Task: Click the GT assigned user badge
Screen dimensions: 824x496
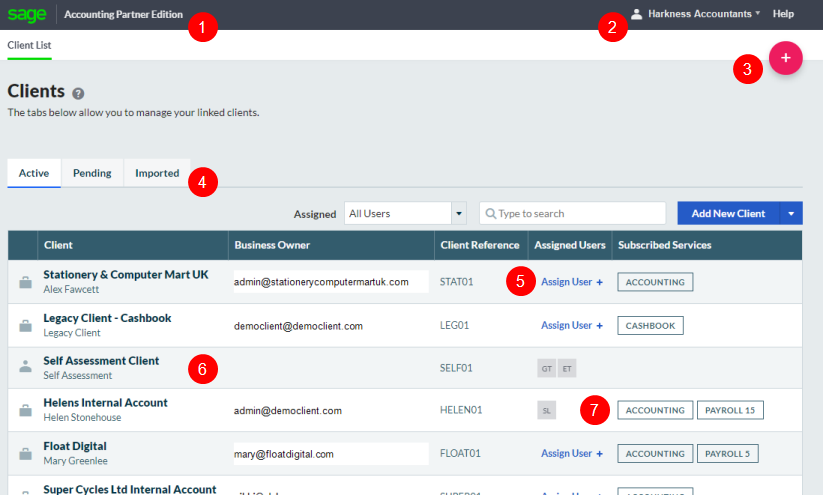Action: [547, 368]
